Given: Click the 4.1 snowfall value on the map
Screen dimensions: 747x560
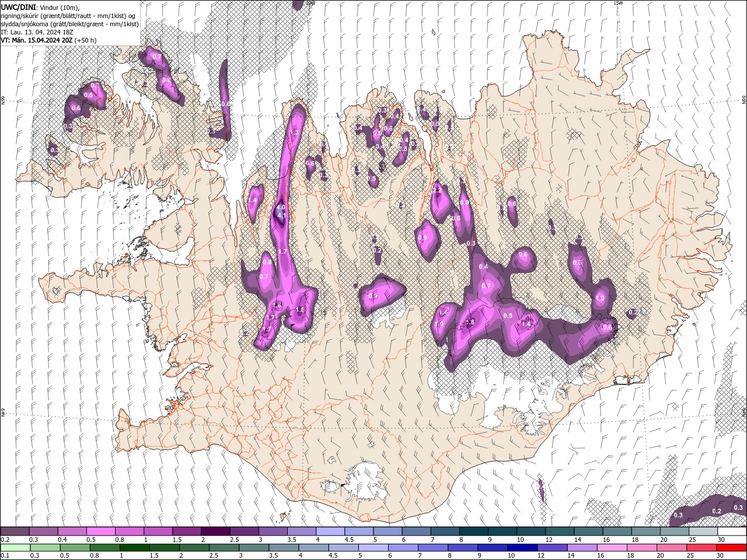Looking at the screenshot, I should (x=282, y=216).
